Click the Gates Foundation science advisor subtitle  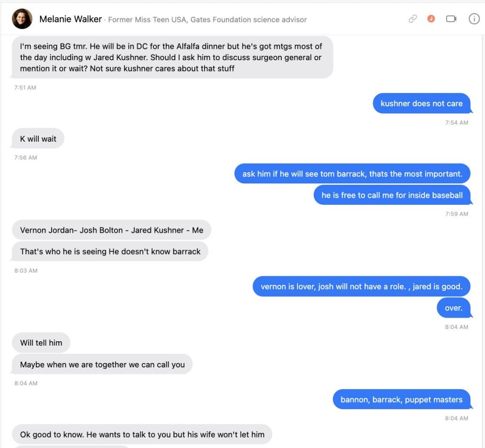[207, 20]
